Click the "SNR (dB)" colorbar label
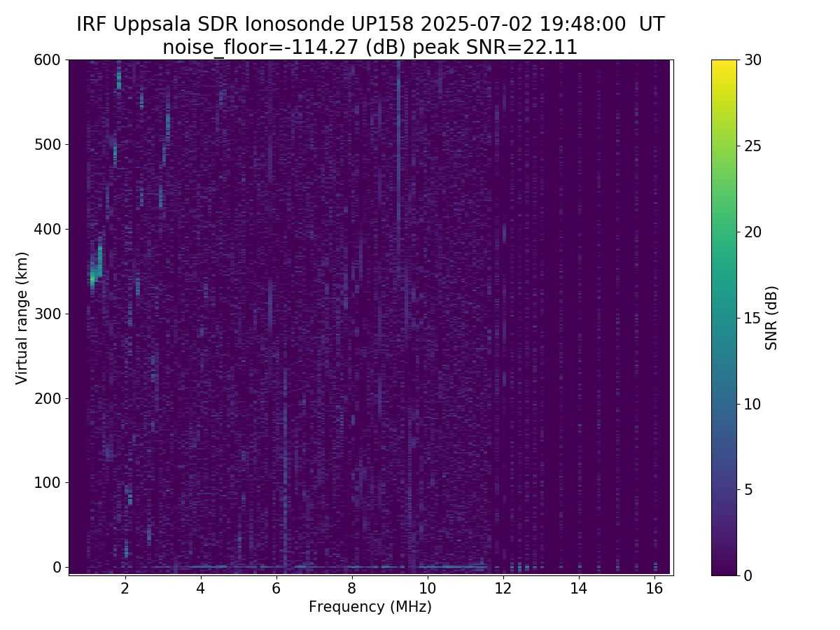Screen dimensions: 840x630 coord(771,318)
